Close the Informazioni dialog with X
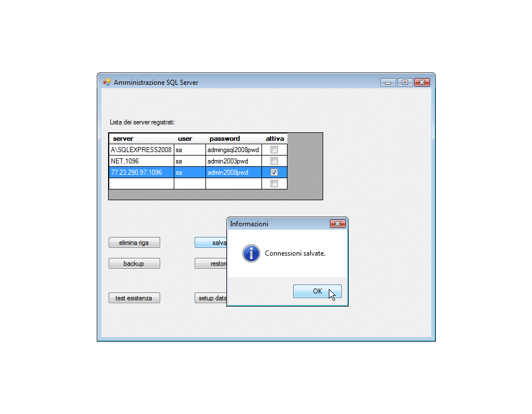The image size is (532, 414). (x=337, y=224)
